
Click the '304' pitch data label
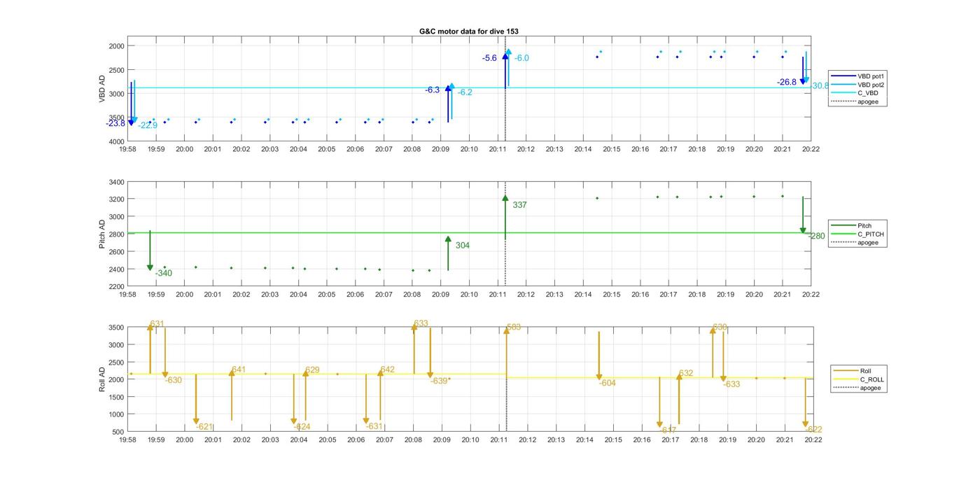[463, 246]
